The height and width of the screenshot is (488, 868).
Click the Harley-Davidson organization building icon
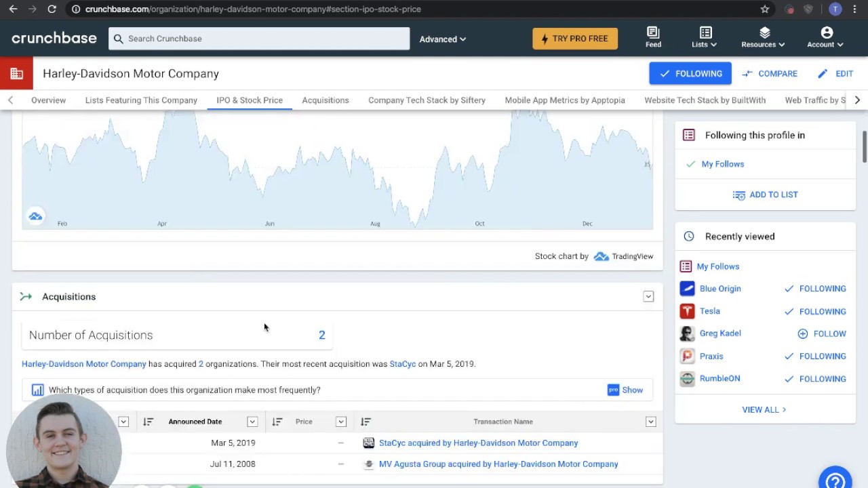coord(16,74)
